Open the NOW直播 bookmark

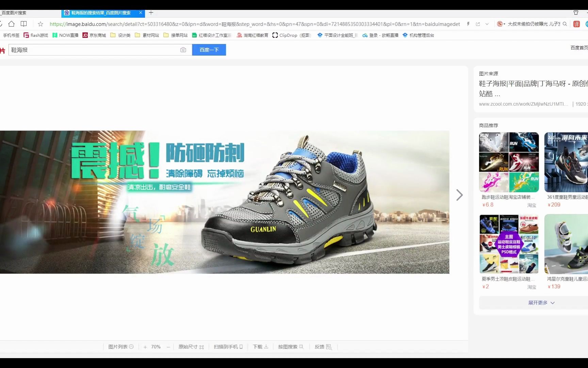tap(65, 35)
